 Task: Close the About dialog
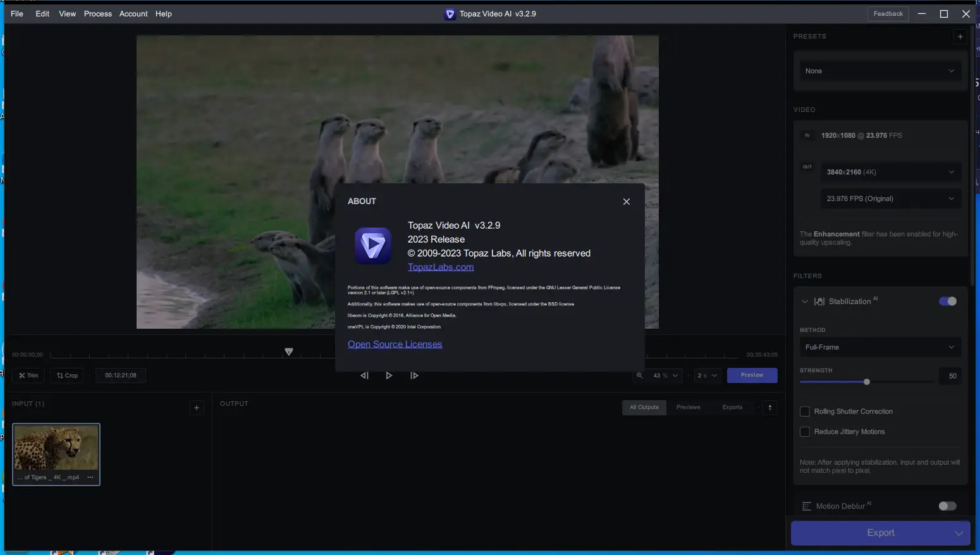tap(626, 202)
